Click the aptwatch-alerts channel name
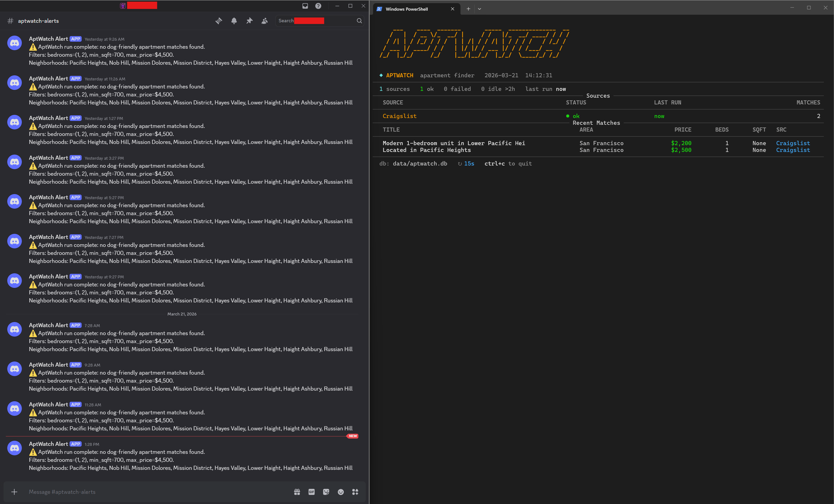Viewport: 834px width, 504px height. coord(38,21)
